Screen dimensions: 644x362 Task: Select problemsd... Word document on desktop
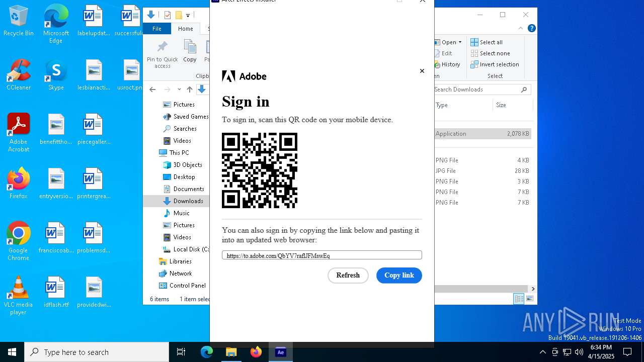coord(94,238)
